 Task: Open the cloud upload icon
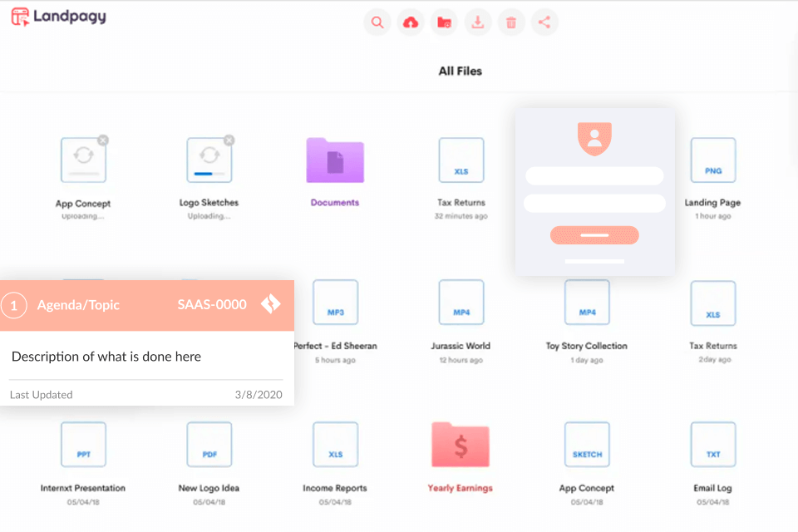coord(411,22)
